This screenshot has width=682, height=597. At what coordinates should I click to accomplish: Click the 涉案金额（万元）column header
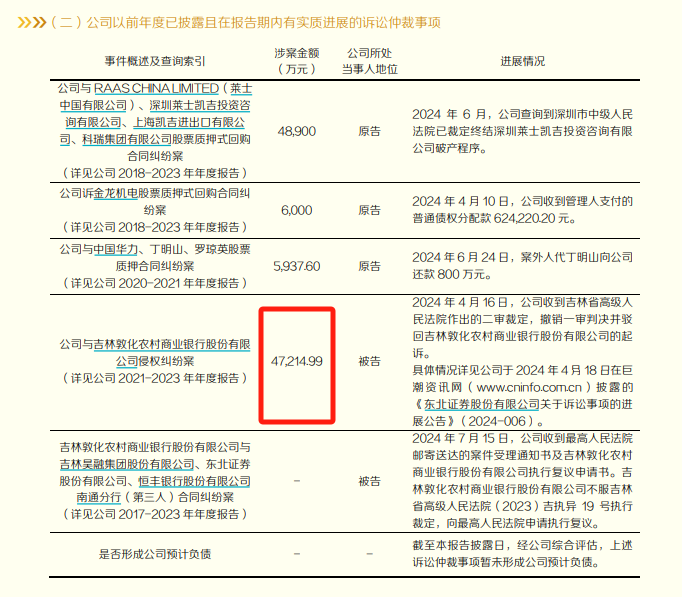pos(297,61)
